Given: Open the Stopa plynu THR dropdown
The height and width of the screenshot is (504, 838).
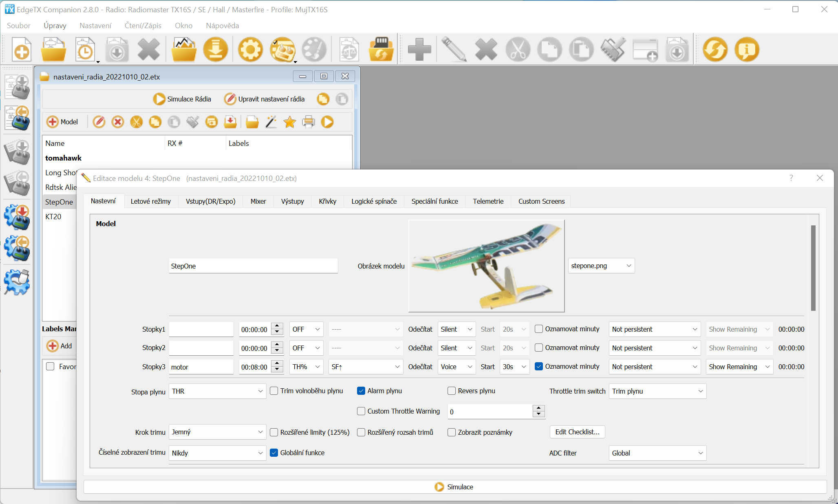Looking at the screenshot, I should coord(217,391).
